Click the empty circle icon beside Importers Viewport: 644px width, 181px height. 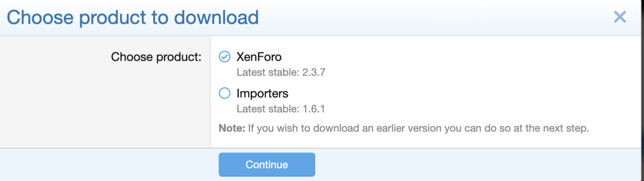[x=225, y=93]
